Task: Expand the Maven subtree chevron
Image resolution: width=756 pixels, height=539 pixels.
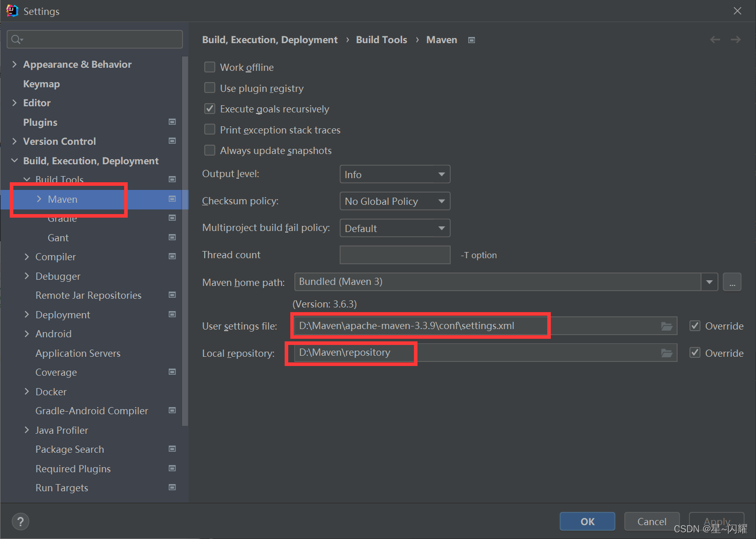Action: (39, 199)
